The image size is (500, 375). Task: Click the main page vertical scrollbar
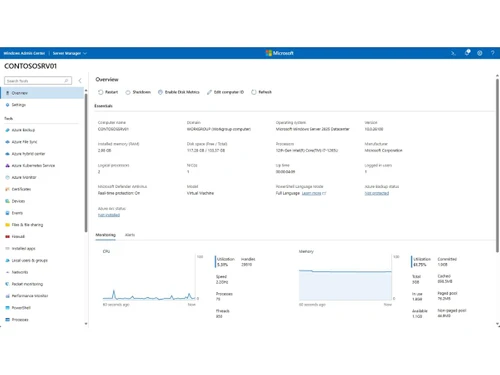pos(497,165)
